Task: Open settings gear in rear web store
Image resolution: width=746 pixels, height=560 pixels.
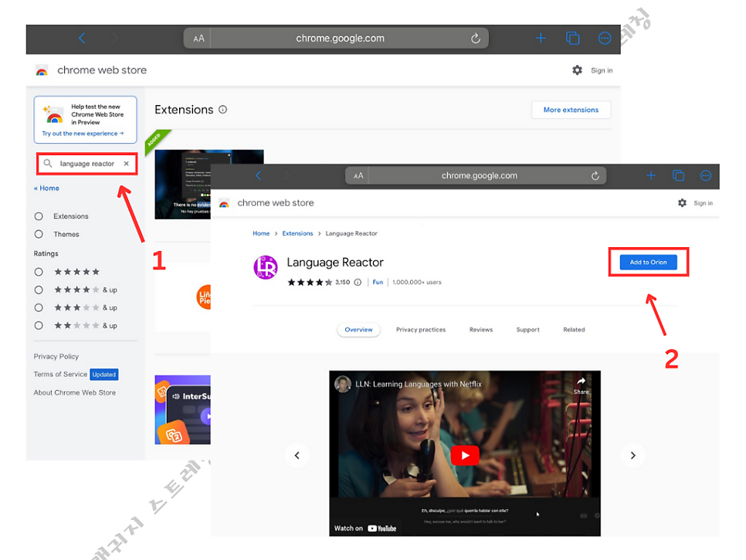Action: [x=577, y=70]
